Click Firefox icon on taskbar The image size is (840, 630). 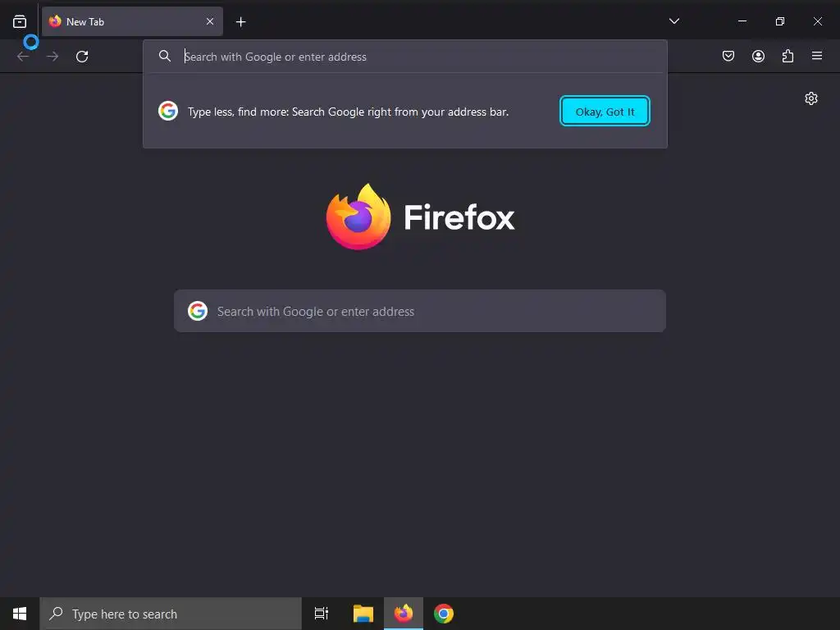click(404, 614)
